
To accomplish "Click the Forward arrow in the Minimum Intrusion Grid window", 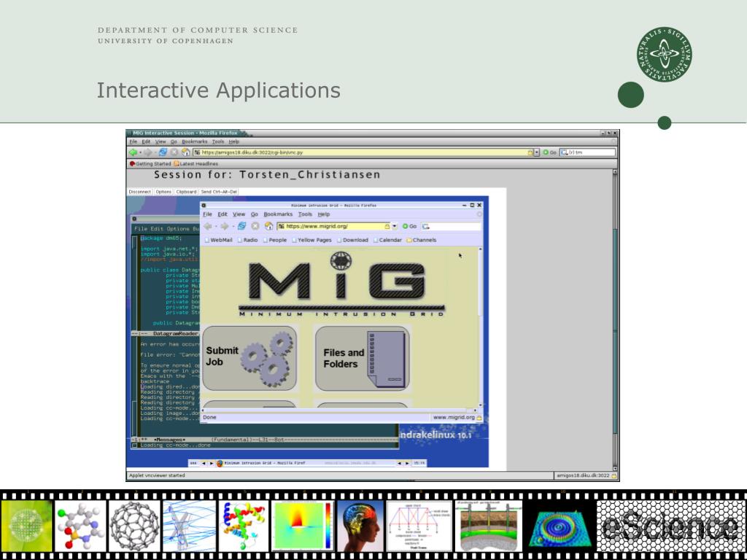I will point(225,226).
